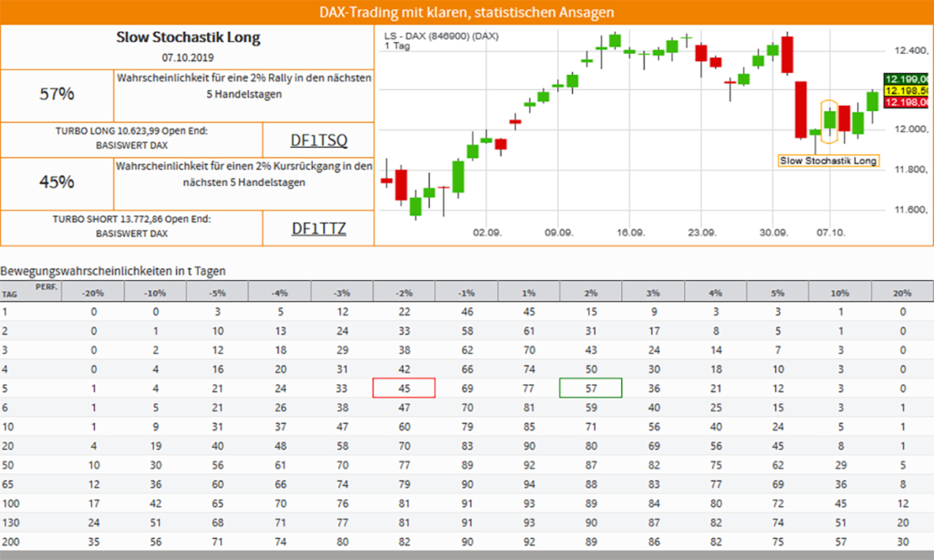Click the 5% column header

point(778,293)
